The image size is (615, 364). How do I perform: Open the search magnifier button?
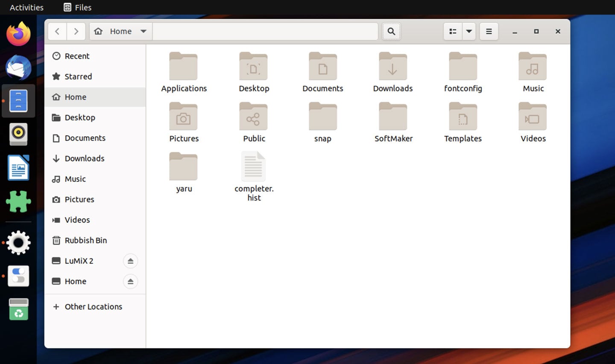(x=391, y=31)
